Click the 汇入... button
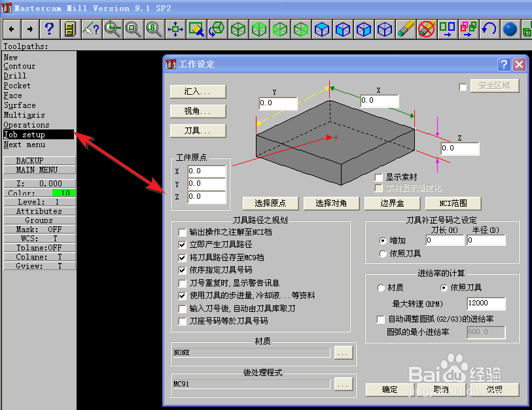This screenshot has width=532, height=410. click(198, 92)
